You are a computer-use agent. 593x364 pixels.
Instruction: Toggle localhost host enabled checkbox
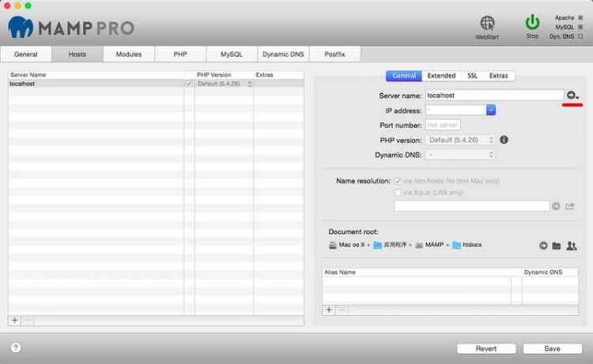[189, 84]
